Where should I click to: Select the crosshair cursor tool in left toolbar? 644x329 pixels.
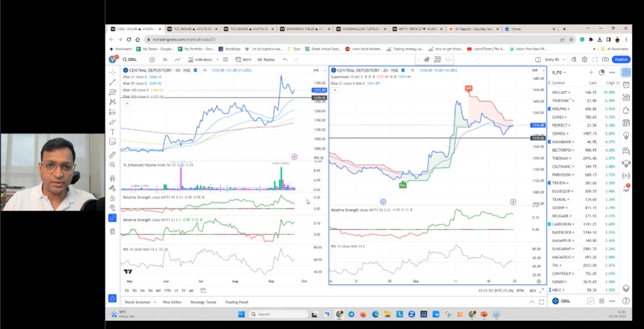pyautogui.click(x=113, y=72)
